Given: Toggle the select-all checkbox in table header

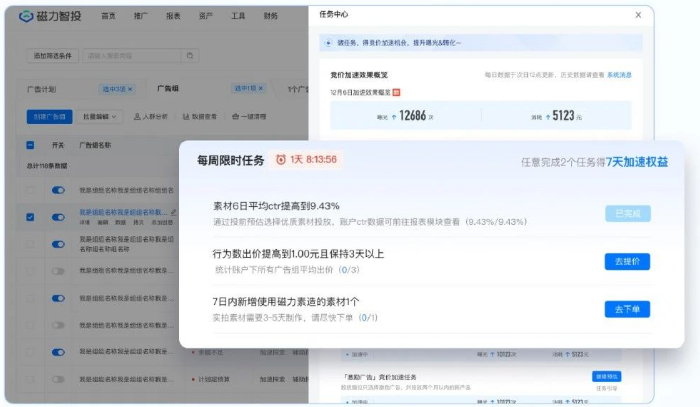Looking at the screenshot, I should click(30, 145).
